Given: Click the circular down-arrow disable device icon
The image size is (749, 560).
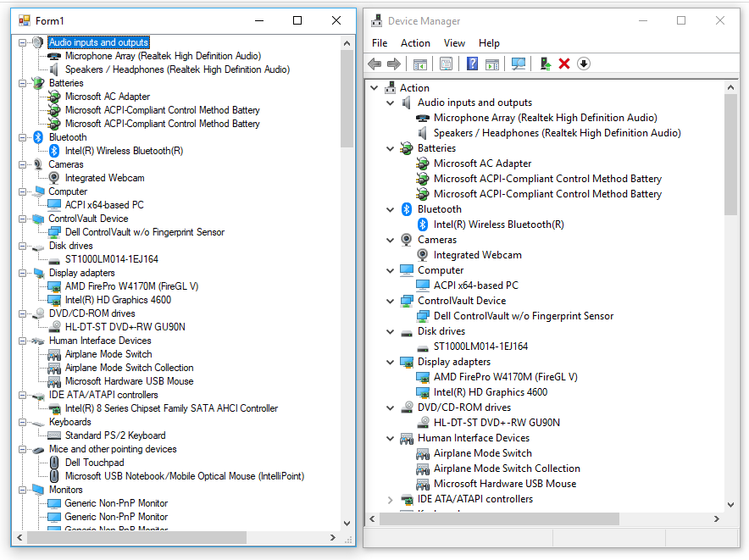Looking at the screenshot, I should pos(584,64).
